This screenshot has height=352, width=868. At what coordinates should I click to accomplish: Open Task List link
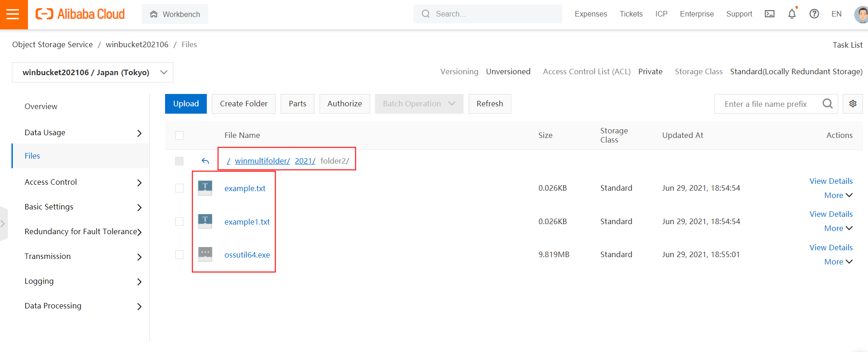coord(847,45)
